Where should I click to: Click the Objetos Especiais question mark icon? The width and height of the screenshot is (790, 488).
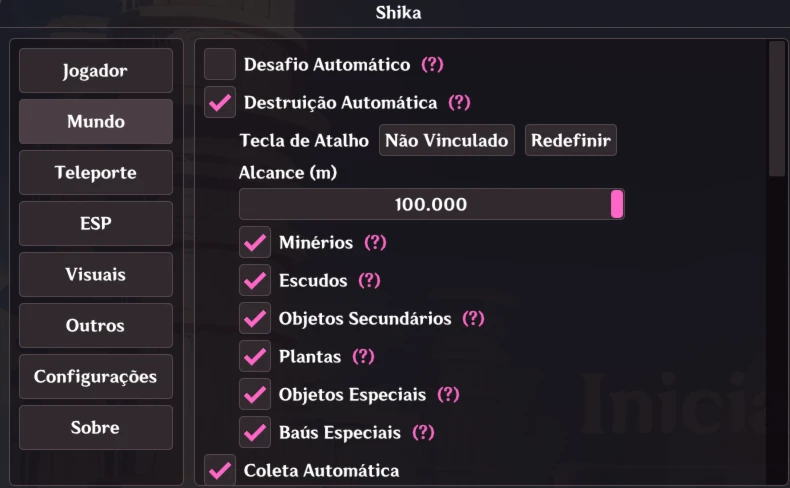click(x=448, y=394)
